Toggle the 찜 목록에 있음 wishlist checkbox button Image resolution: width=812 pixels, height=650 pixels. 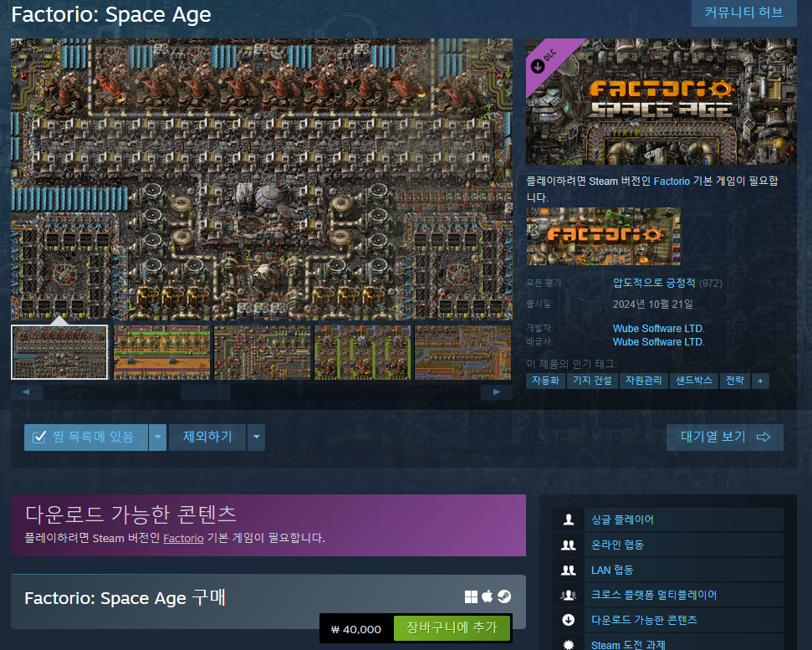tap(86, 438)
